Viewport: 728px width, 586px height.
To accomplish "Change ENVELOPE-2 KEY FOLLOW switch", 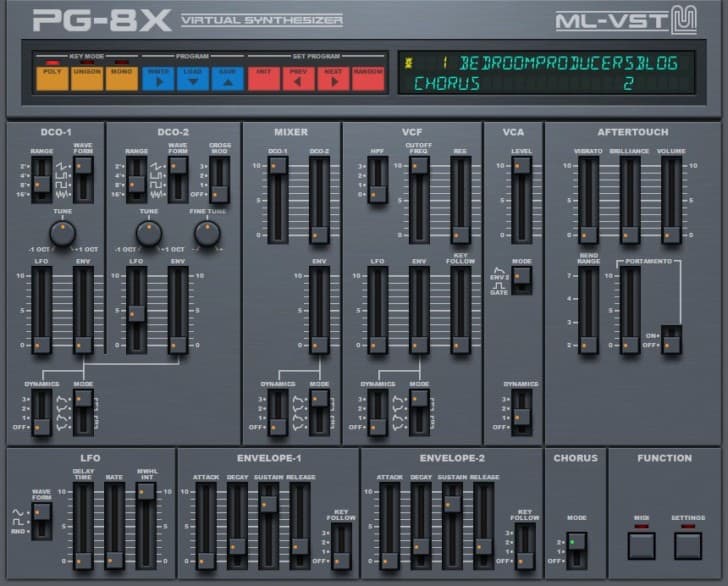I will pyautogui.click(x=525, y=547).
